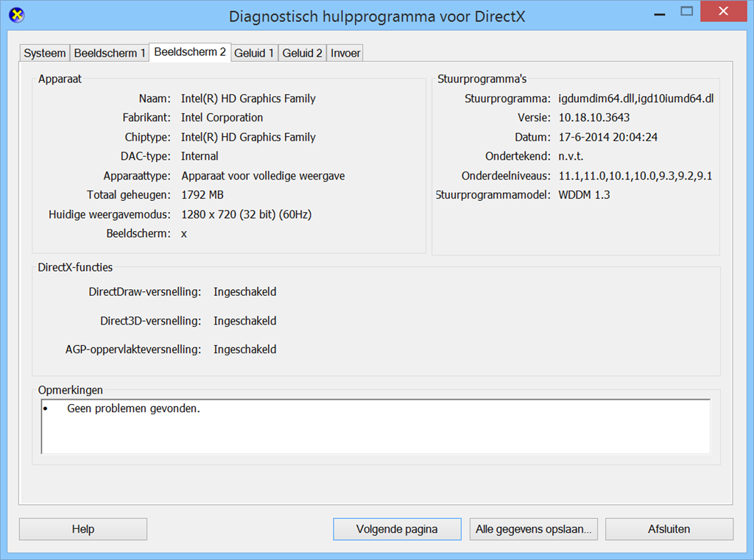Switch to the Invoer tab
Screen dimensions: 754x560
pos(345,53)
